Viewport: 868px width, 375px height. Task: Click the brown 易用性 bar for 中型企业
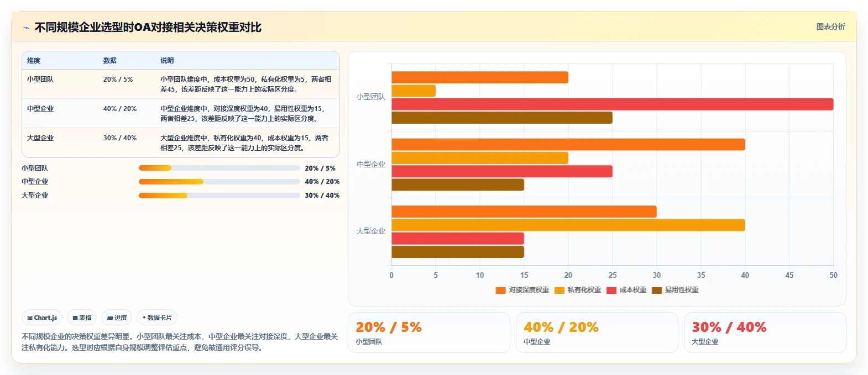pos(458,184)
